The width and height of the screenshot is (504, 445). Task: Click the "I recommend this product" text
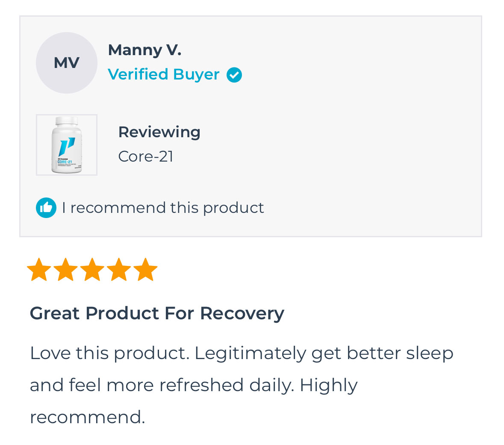[163, 208]
